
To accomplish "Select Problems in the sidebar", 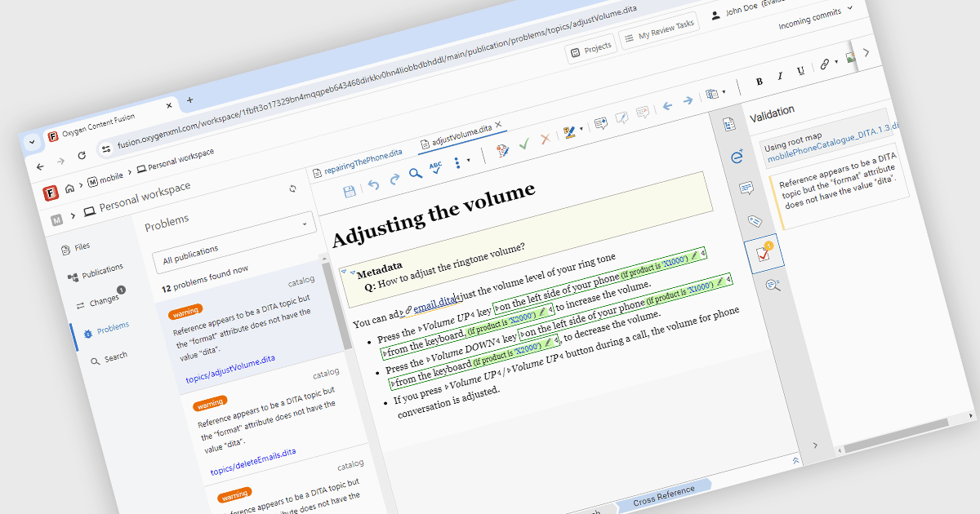I will [105, 330].
